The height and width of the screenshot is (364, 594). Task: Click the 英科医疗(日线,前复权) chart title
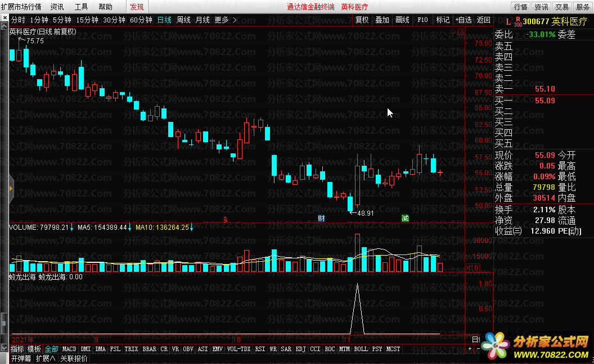[43, 32]
